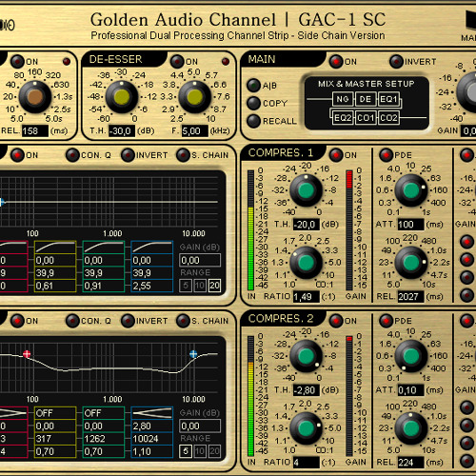Select range 10 in the upper equalizer
Image resolution: width=476 pixels, height=476 pixels.
tap(200, 286)
